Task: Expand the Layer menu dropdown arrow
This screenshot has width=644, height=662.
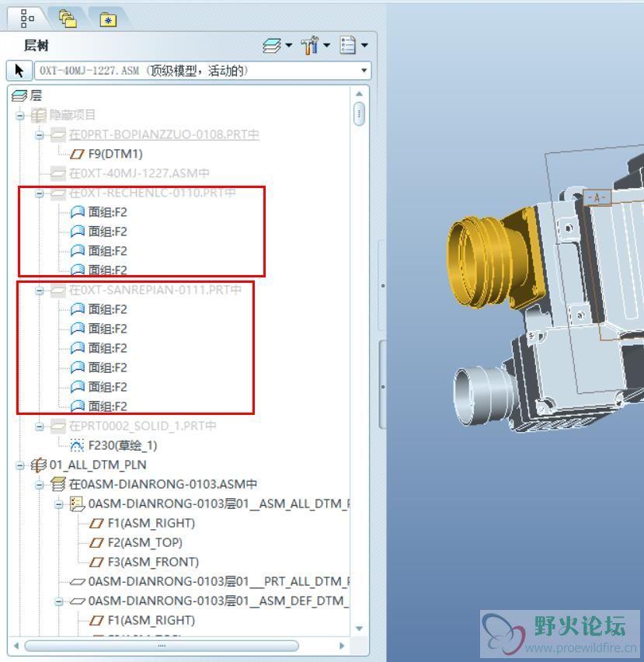Action: (x=289, y=45)
